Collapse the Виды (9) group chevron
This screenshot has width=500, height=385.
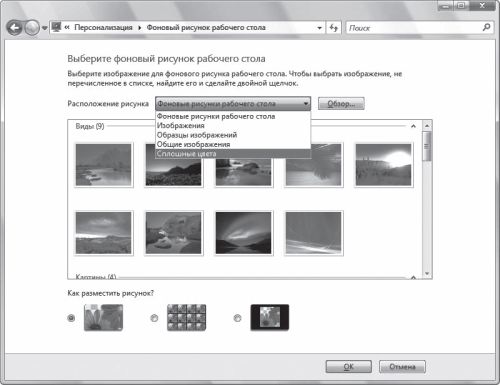[413, 126]
